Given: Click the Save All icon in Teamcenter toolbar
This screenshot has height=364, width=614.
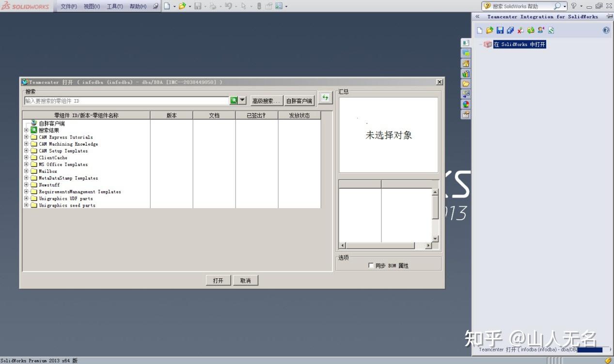Looking at the screenshot, I should coord(510,30).
